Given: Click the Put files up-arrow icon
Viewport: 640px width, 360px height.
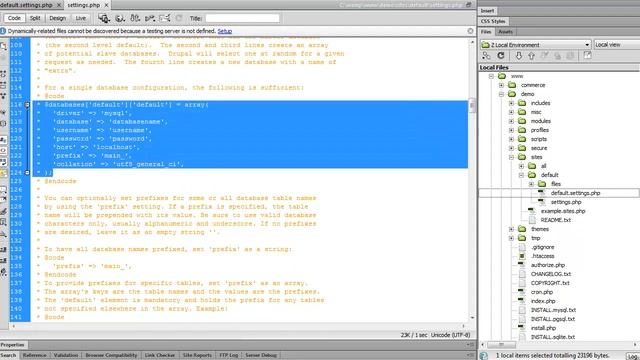Looking at the screenshot, I should (x=531, y=56).
